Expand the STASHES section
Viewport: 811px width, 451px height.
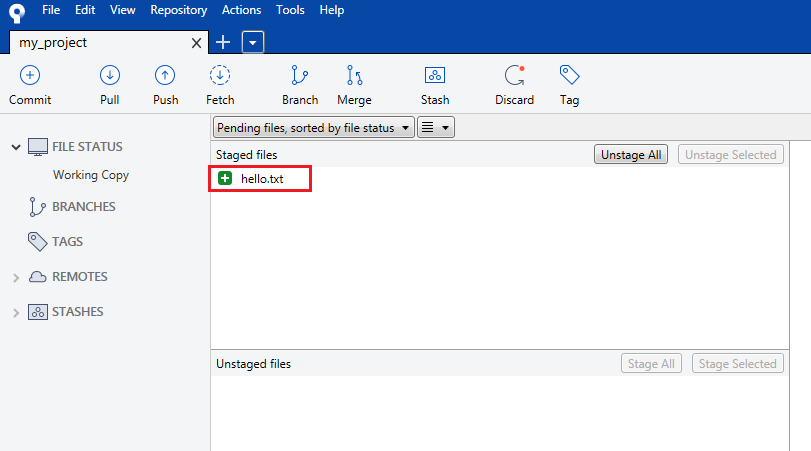coord(16,313)
